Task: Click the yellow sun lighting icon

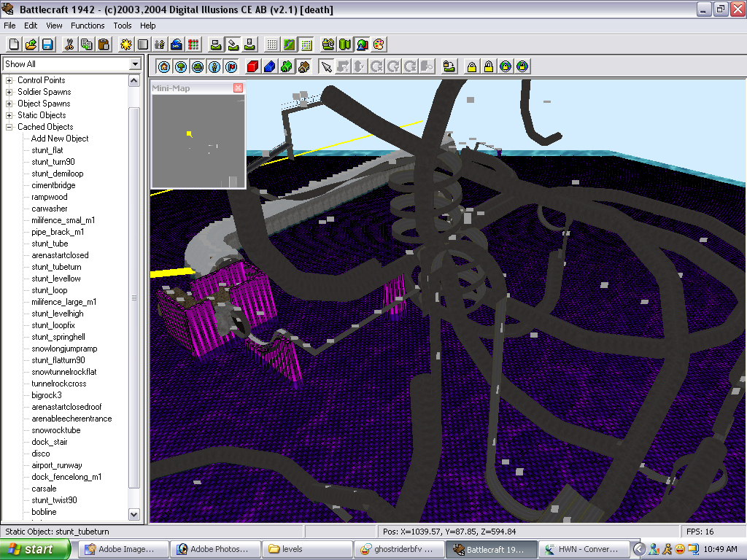Action: (x=125, y=44)
